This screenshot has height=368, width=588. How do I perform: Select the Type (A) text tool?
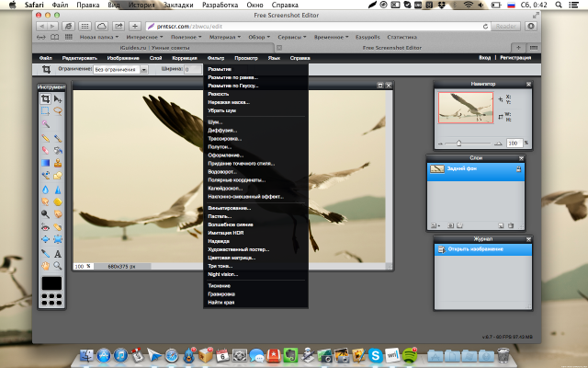(x=58, y=253)
